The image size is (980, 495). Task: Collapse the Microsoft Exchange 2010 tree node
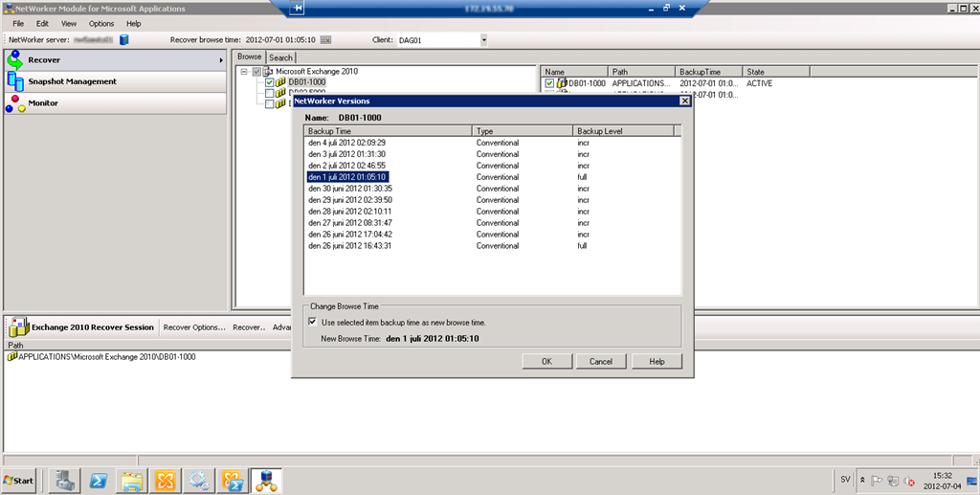(x=244, y=72)
